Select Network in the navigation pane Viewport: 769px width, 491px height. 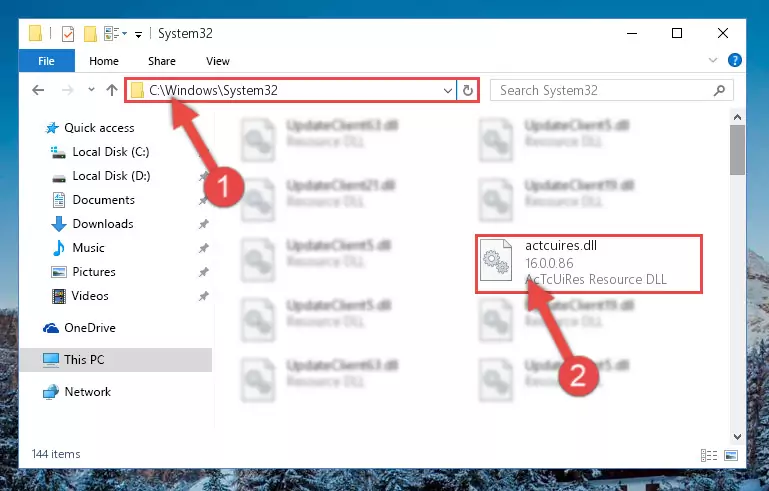click(x=88, y=391)
